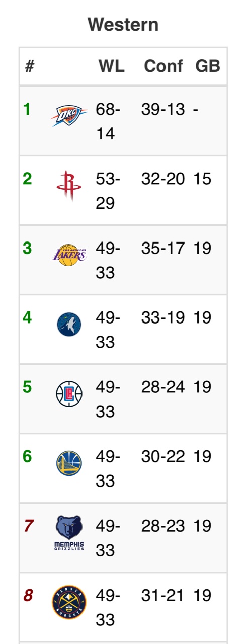Choose the Golden State Warriors logo
This screenshot has height=644, width=246.
tap(69, 463)
